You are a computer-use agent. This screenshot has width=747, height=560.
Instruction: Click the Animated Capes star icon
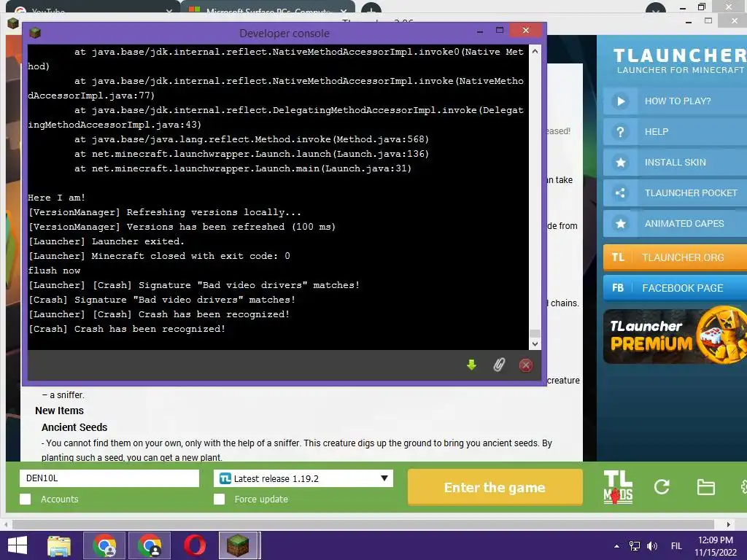(x=620, y=223)
